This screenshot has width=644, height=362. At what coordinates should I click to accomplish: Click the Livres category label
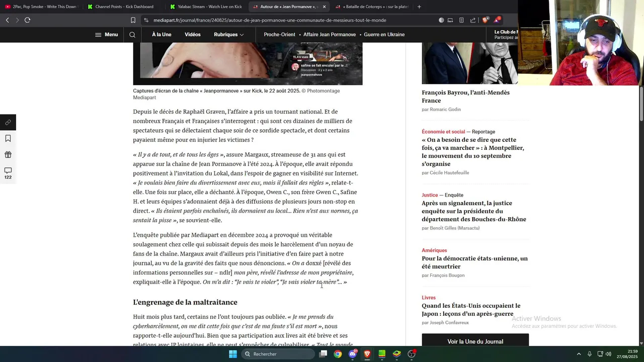click(429, 298)
